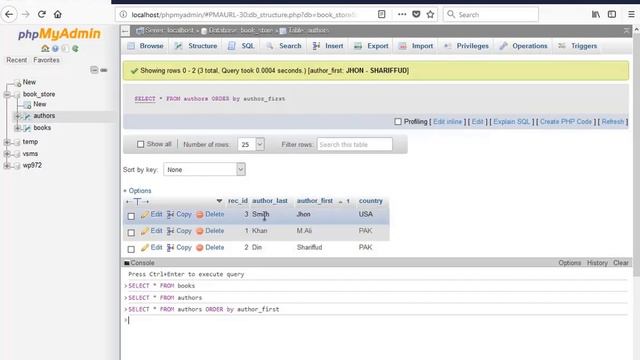Click the link-with-main-panel icon
Viewport: 640px width, 360px height.
click(104, 70)
